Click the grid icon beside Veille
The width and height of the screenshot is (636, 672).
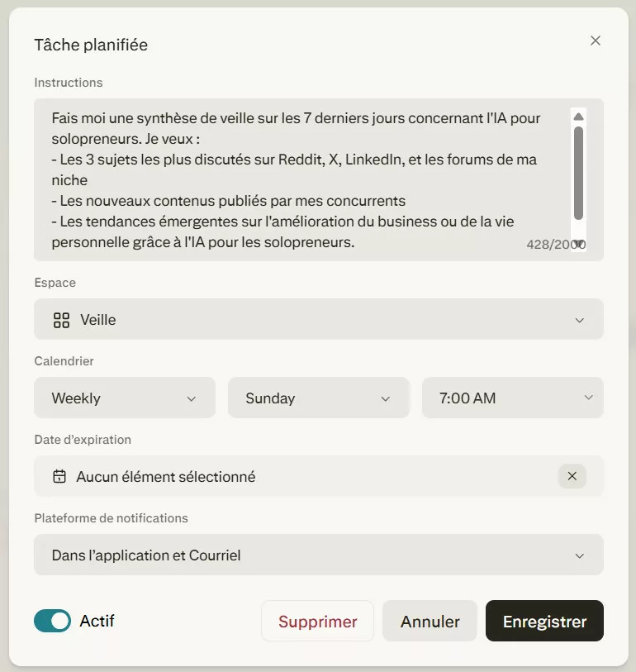click(x=61, y=320)
